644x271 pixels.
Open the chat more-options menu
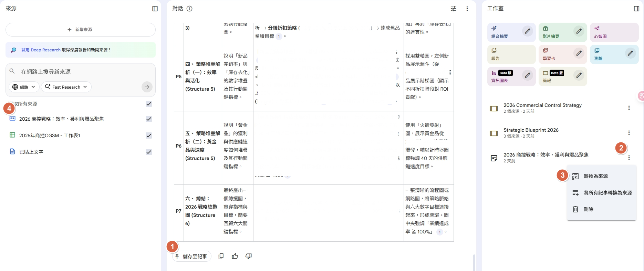click(x=467, y=9)
